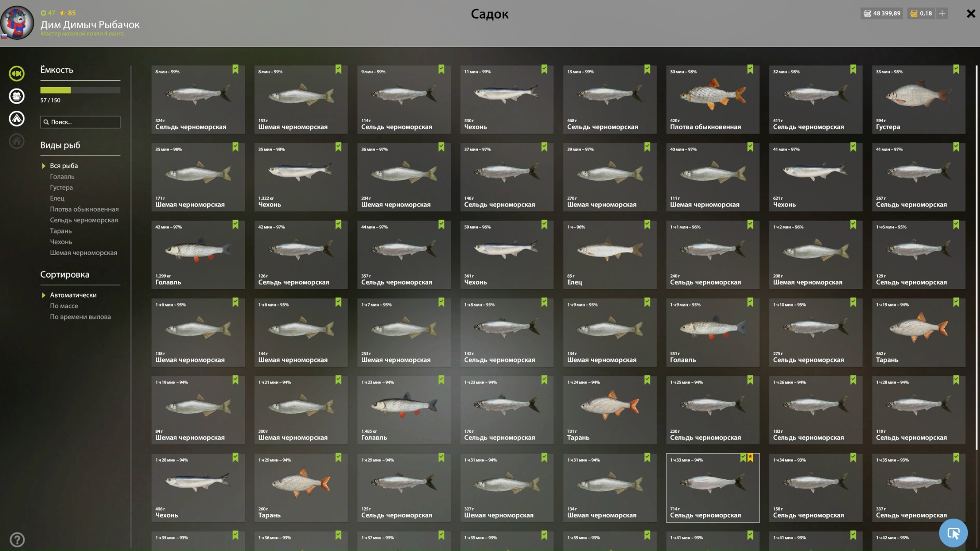Click the Поиск search field
The width and height of the screenshot is (980, 551).
(x=80, y=122)
